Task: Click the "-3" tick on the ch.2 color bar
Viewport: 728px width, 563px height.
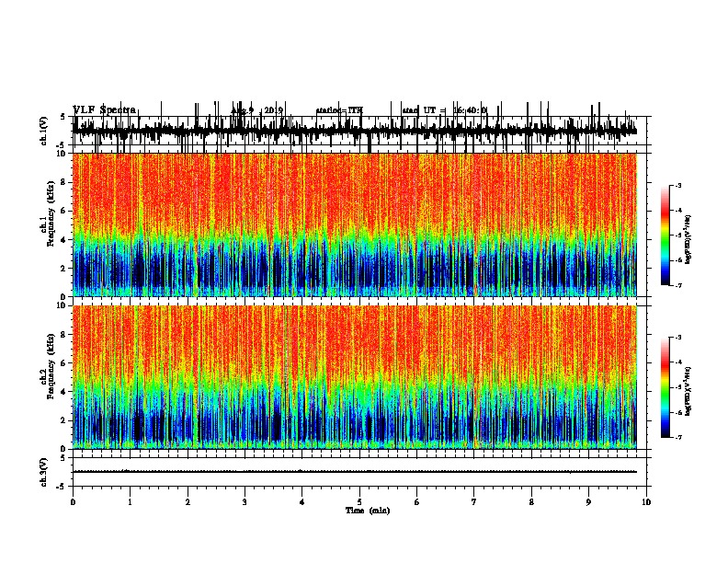Action: point(678,338)
